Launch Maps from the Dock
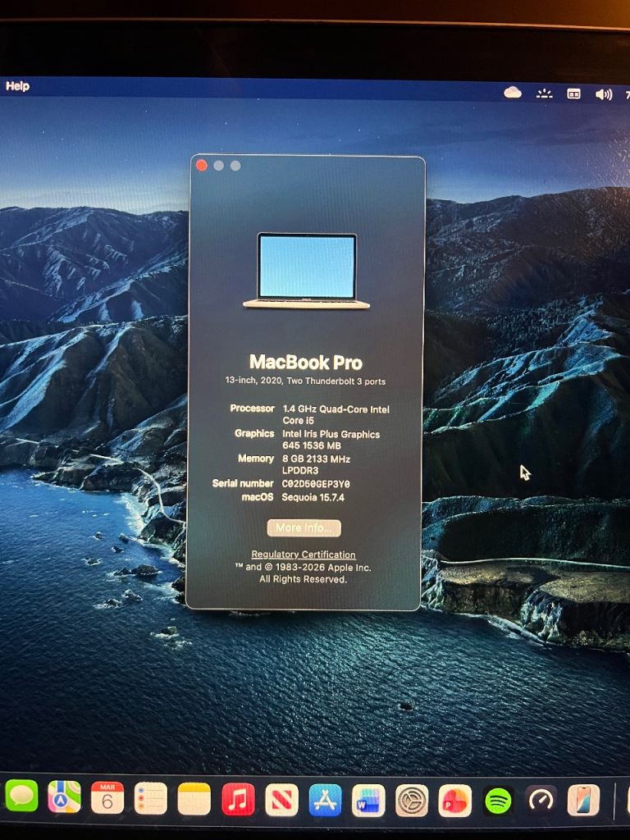This screenshot has width=630, height=840. (65, 797)
